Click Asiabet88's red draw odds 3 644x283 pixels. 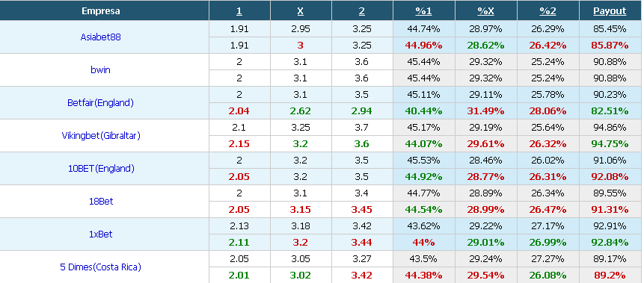(x=300, y=46)
